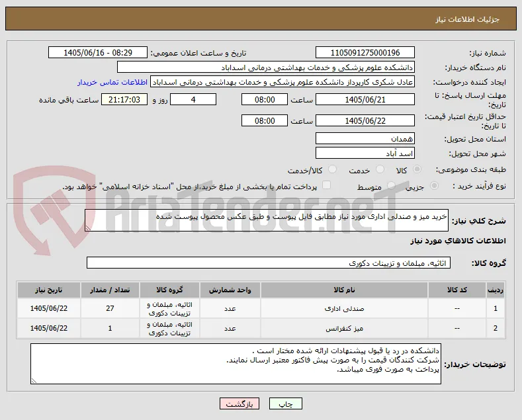This screenshot has width=522, height=420.
Task: Click the price validity time 08:00 field
Action: point(265,120)
